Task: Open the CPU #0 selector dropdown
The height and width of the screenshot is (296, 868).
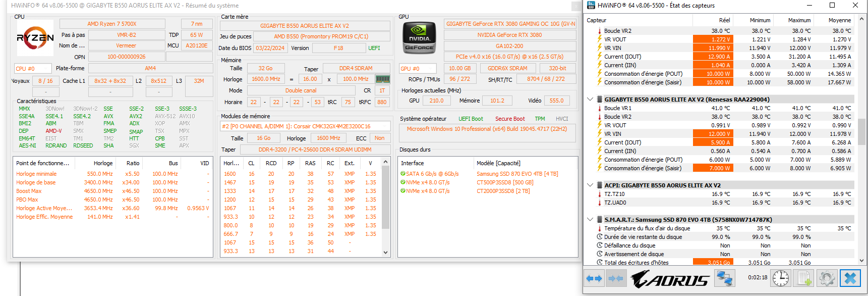Action: (x=33, y=68)
